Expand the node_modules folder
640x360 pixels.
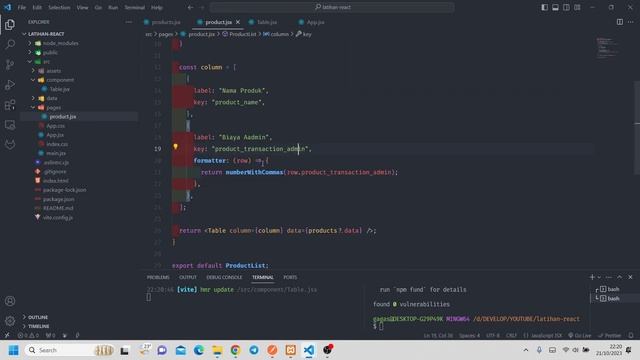pyautogui.click(x=29, y=43)
